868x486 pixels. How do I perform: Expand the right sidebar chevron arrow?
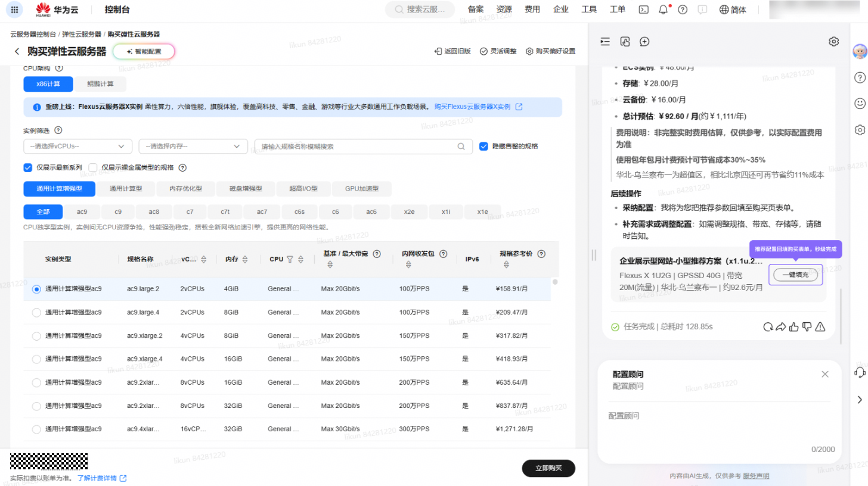click(860, 400)
